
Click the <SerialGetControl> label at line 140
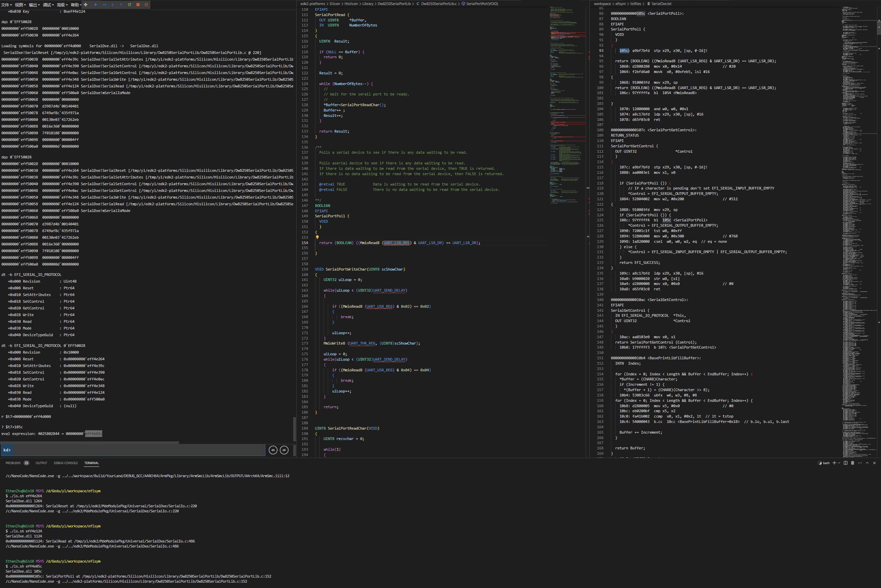(668, 300)
